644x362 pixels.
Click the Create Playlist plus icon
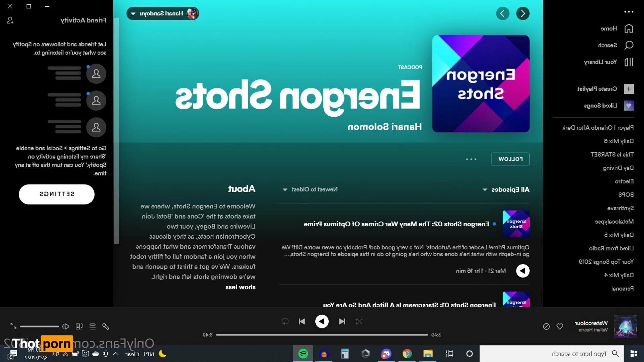pyautogui.click(x=629, y=89)
